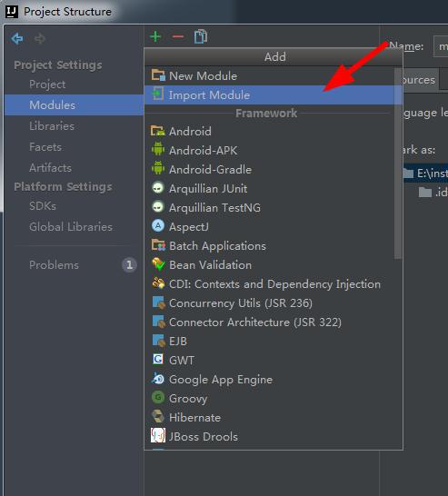Click the Add popup vertical scrollbar

pos(398,163)
